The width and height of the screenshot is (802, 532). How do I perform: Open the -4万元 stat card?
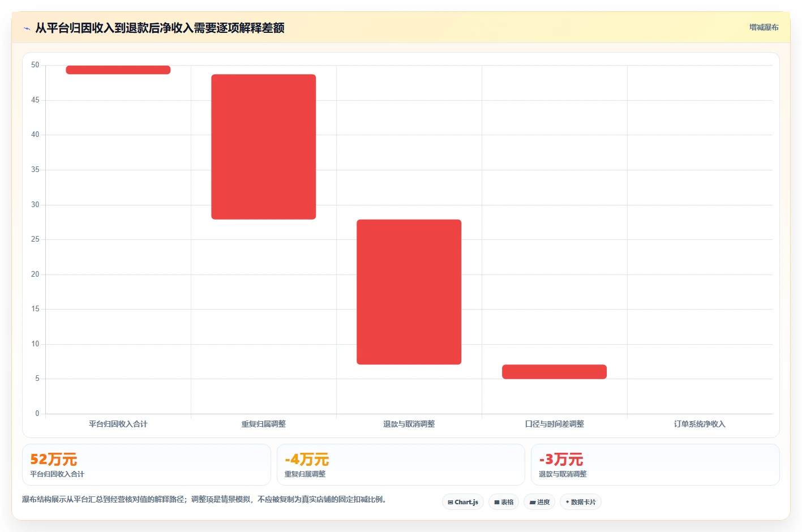(401, 465)
